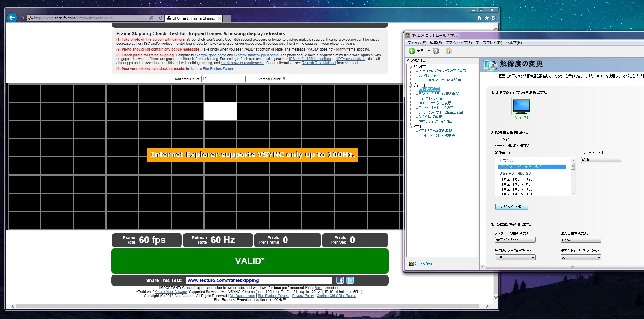Open the デスクトップ(E) menu
Image resolution: width=644 pixels, height=319 pixels.
tap(459, 43)
